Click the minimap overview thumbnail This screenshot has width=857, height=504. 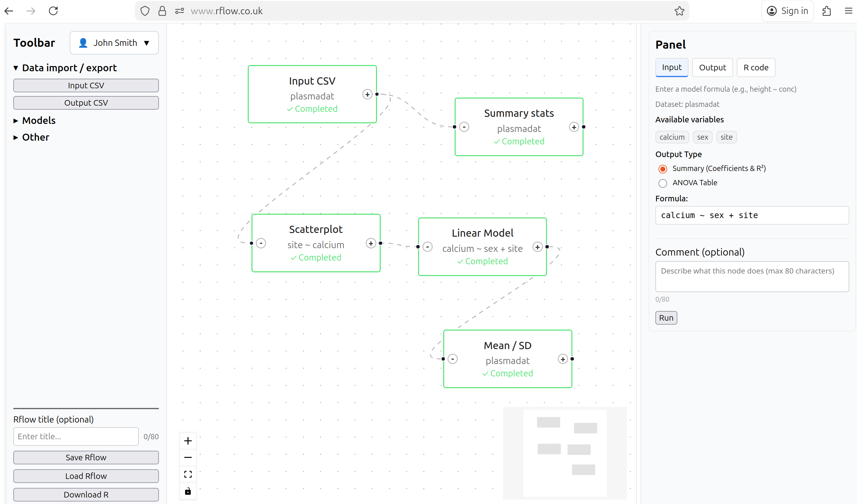point(565,453)
